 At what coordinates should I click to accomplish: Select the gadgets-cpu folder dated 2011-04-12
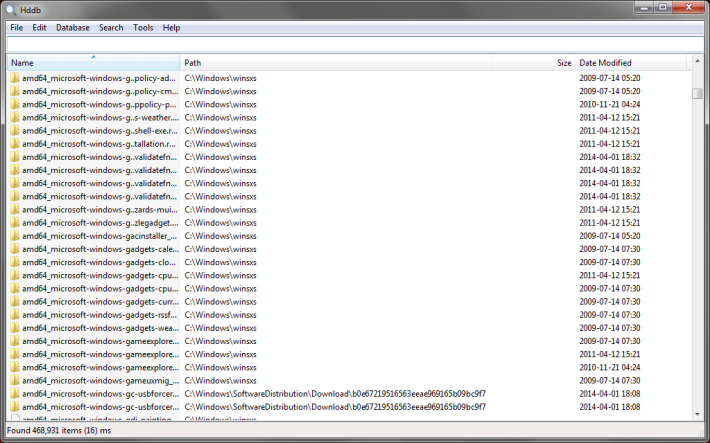pyautogui.click(x=100, y=275)
